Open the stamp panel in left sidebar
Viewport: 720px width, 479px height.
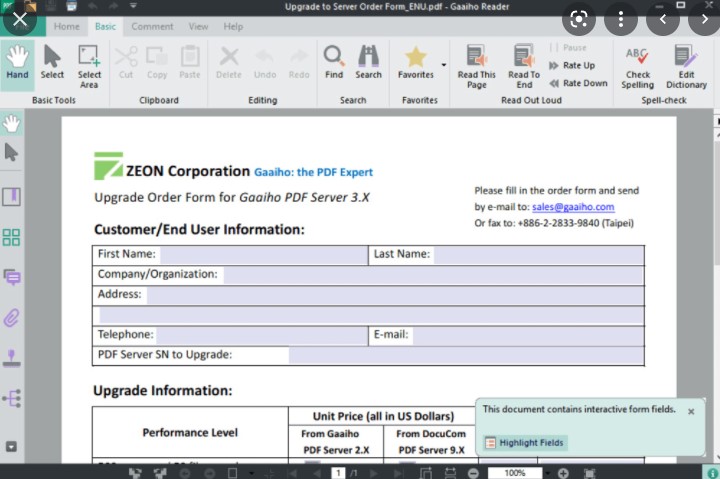pyautogui.click(x=11, y=358)
